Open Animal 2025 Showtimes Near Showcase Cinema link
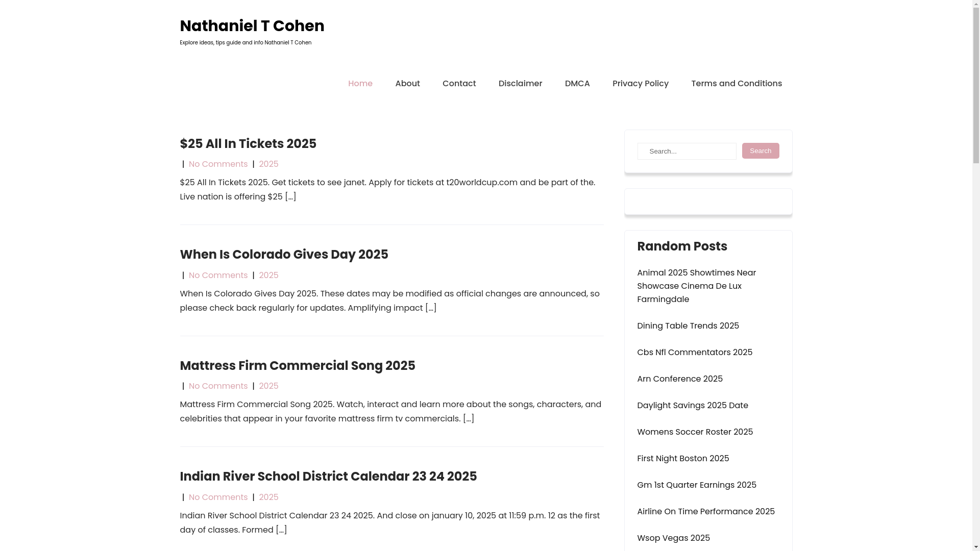This screenshot has height=551, width=980. click(x=697, y=286)
